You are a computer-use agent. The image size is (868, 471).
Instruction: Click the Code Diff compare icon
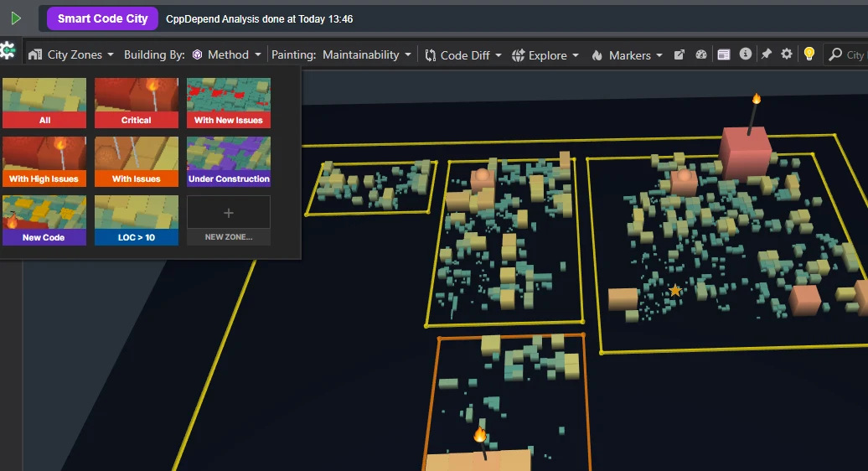[x=430, y=55]
